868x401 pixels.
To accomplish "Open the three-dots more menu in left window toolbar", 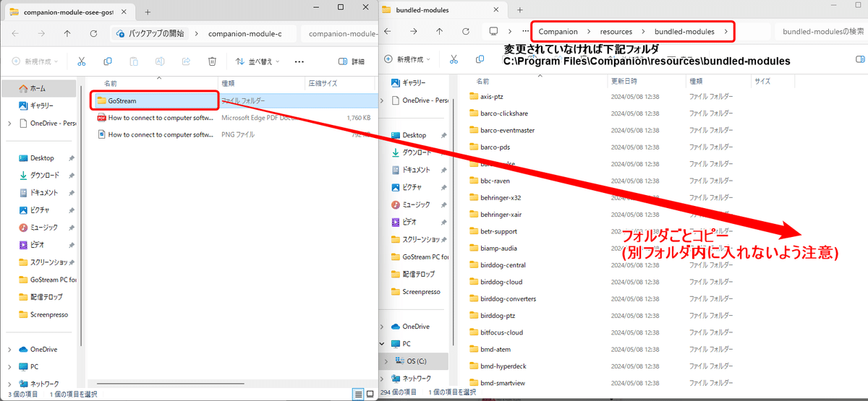I will click(x=299, y=61).
